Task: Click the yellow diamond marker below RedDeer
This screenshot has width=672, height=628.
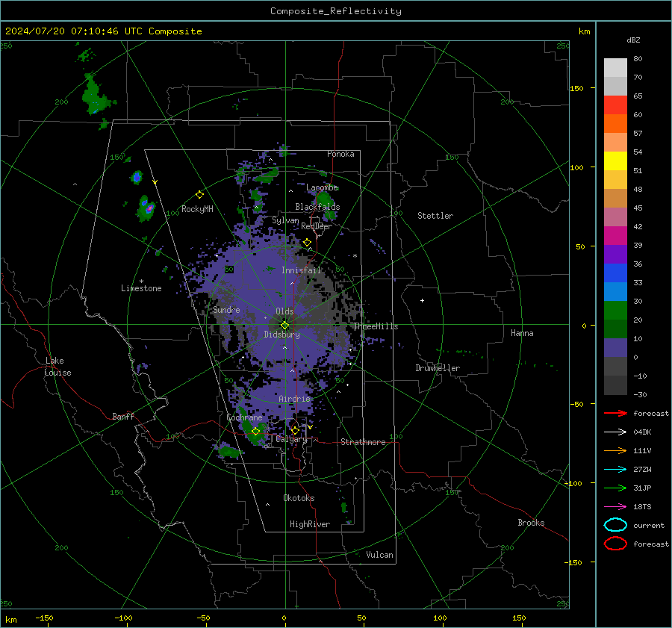Action: (x=307, y=243)
